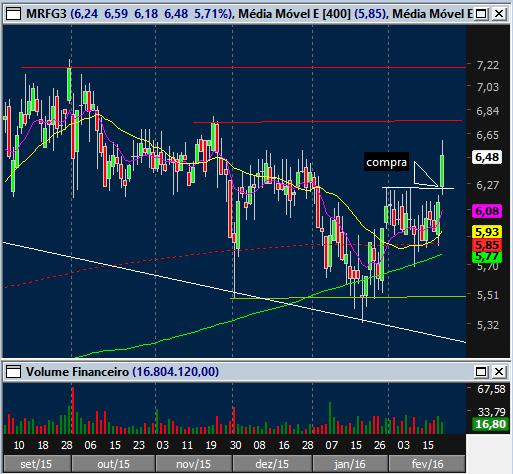
Task: Select the jan/16 month segment
Action: pos(350,464)
